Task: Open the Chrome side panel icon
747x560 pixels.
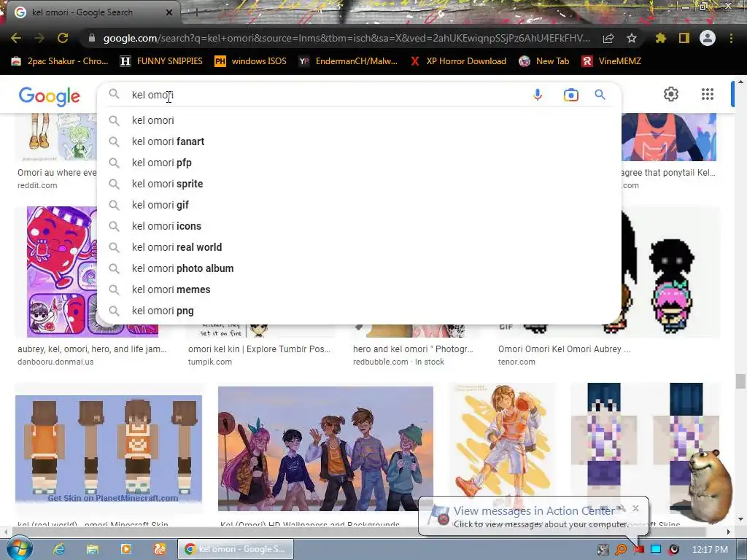Action: (684, 38)
